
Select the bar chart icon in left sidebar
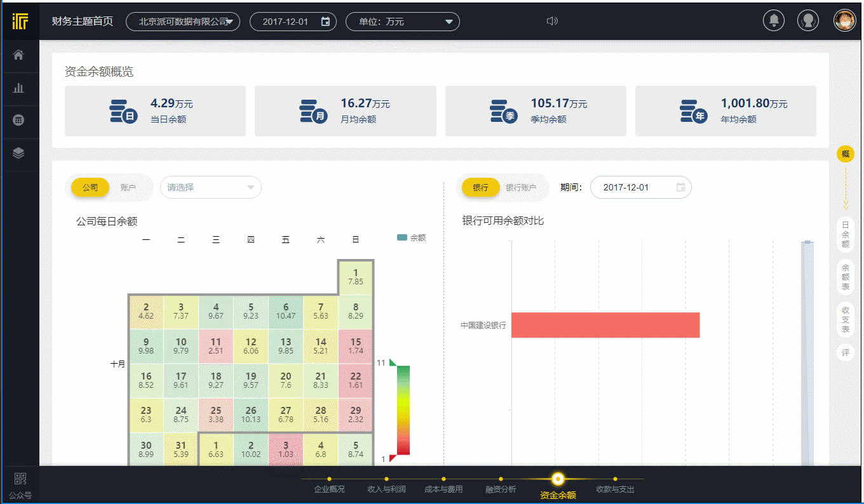point(20,88)
